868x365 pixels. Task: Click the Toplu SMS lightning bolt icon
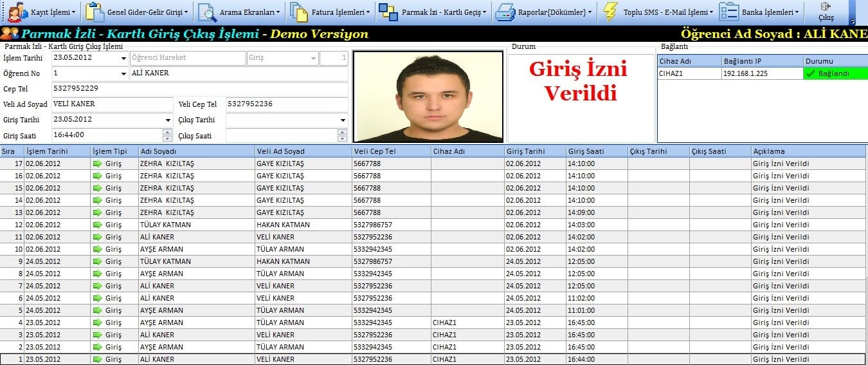click(x=611, y=12)
